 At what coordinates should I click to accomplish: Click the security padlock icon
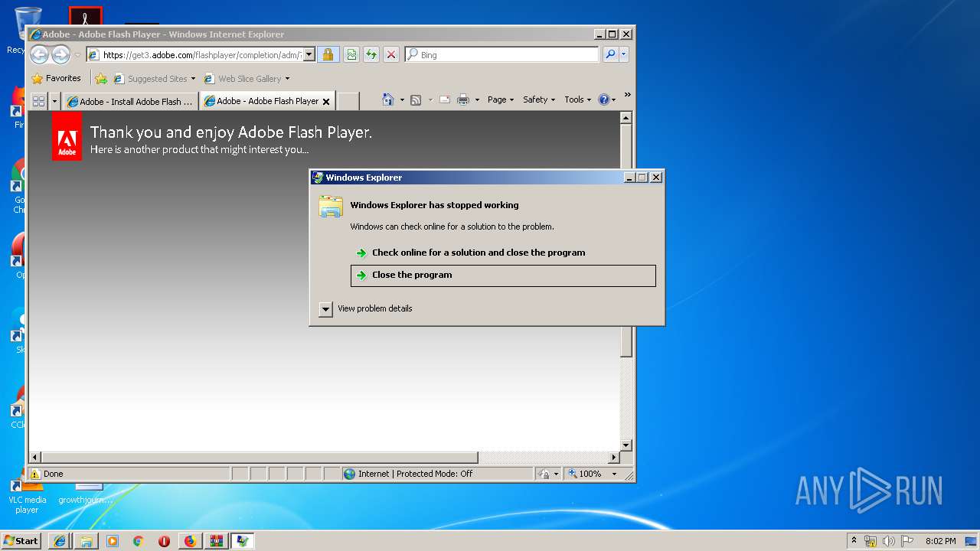[x=328, y=54]
